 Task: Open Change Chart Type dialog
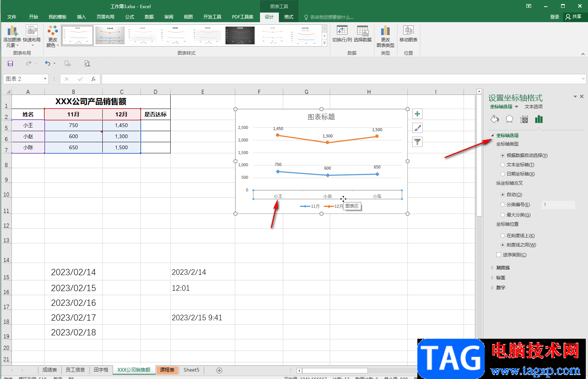click(x=385, y=36)
